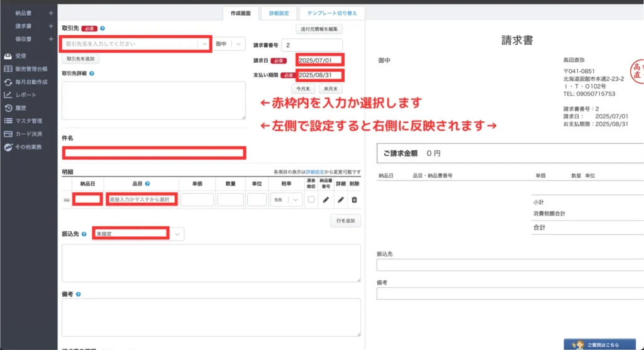Screen dimensions: 644x350
Task: Switch to the テンプレート切り替え tab
Action: (x=332, y=13)
